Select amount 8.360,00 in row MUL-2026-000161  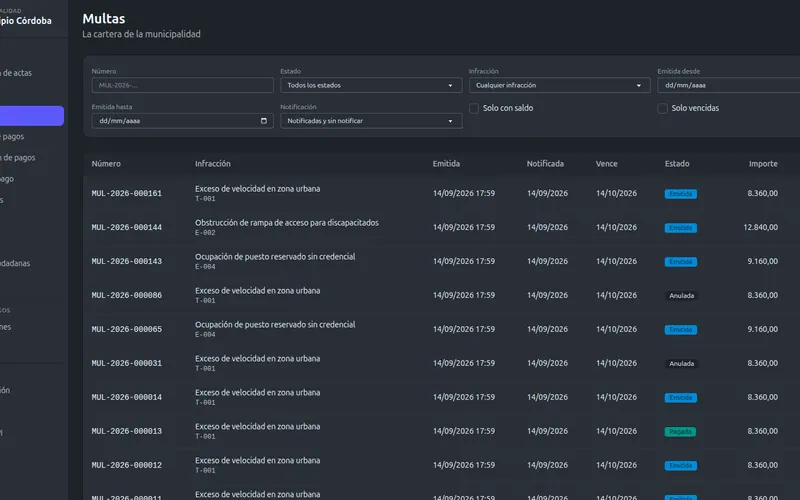763,193
